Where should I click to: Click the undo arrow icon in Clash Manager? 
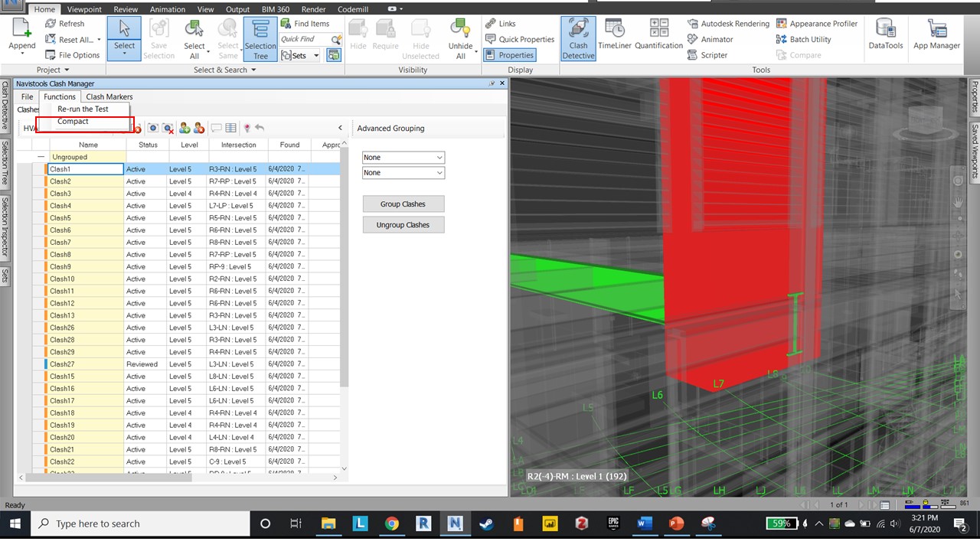tap(260, 128)
